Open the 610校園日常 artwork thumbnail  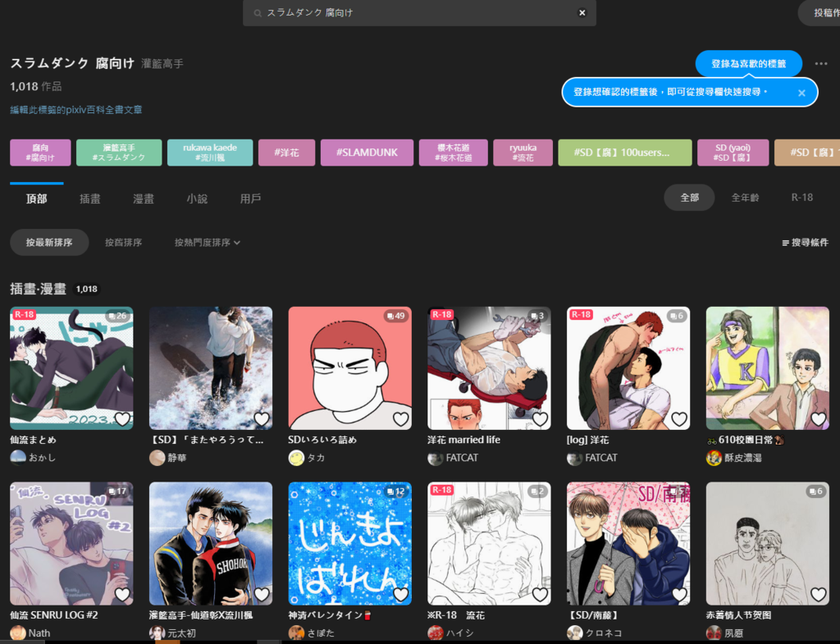point(768,368)
